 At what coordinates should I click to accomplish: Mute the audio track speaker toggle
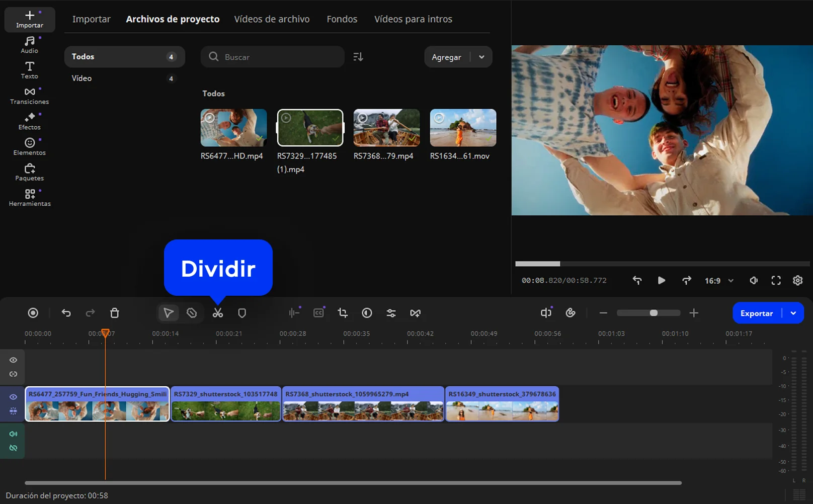coord(13,433)
